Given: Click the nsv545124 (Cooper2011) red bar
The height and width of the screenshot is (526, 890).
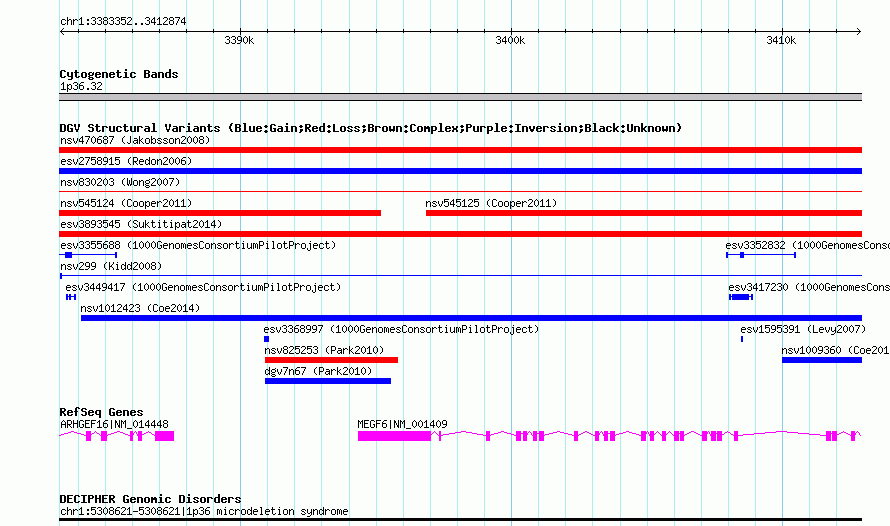Looking at the screenshot, I should point(220,213).
